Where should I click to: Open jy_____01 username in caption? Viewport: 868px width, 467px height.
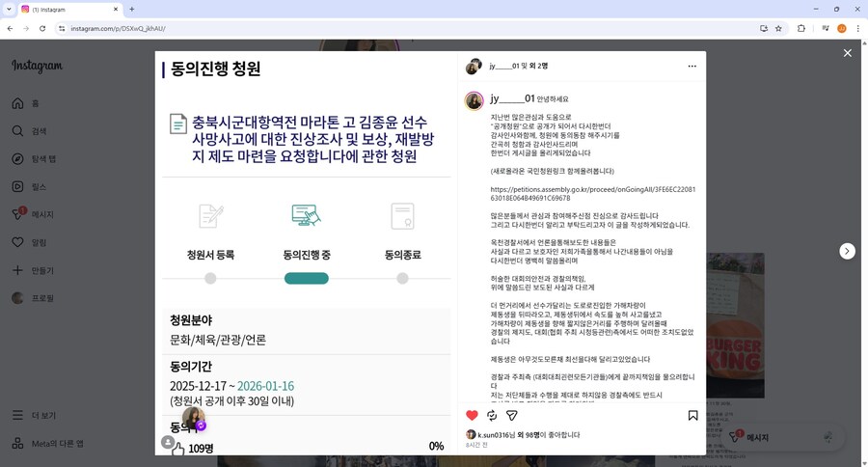[512, 98]
